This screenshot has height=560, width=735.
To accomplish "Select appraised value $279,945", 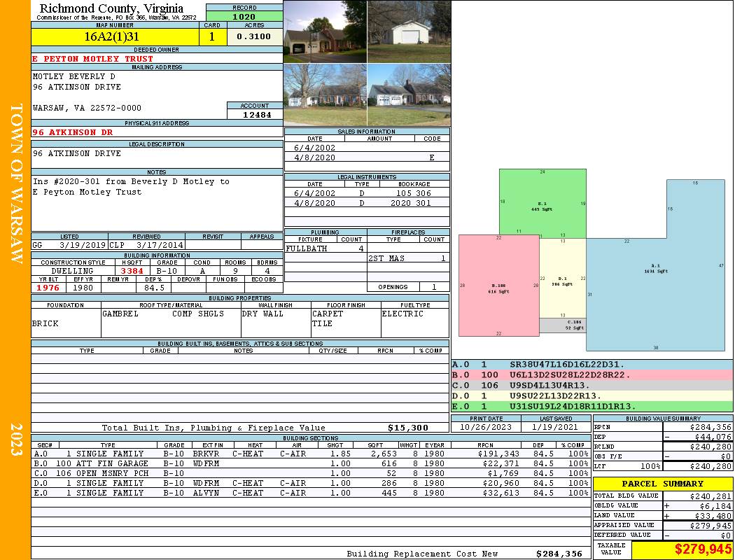I will tap(710, 526).
